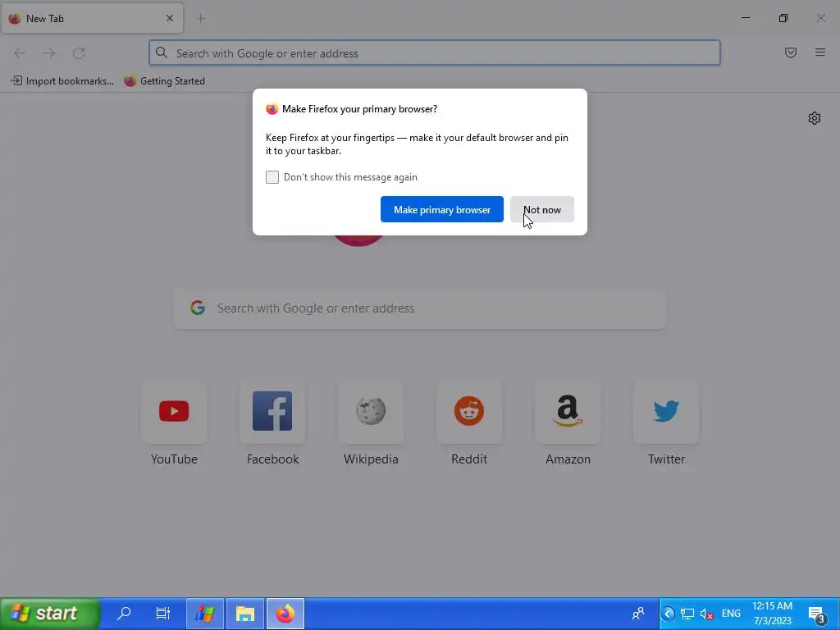Go forward with the forward arrow
Viewport: 840px width, 630px height.
coord(49,53)
